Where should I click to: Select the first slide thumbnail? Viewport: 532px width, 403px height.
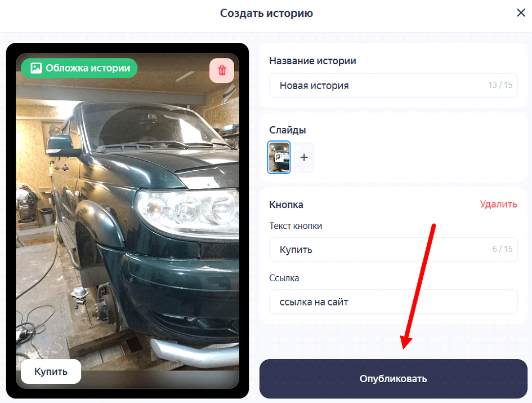pyautogui.click(x=279, y=157)
